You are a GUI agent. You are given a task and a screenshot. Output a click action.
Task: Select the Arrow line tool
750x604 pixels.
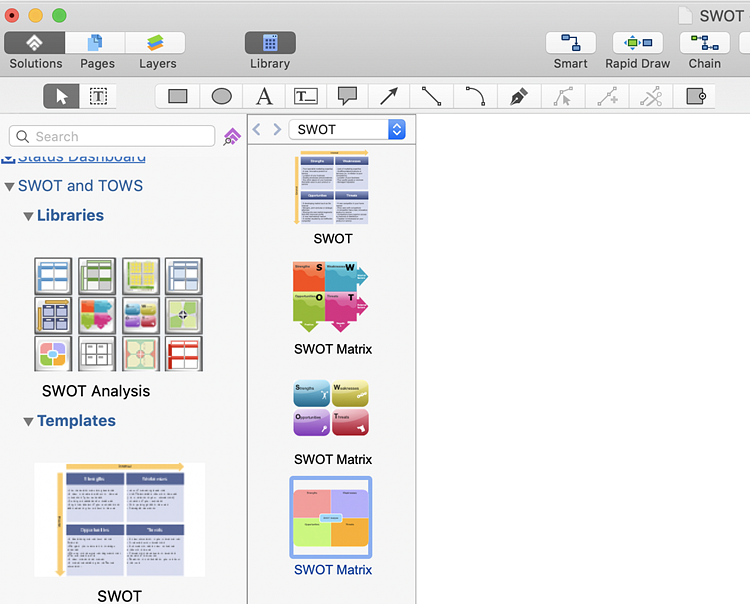[389, 96]
